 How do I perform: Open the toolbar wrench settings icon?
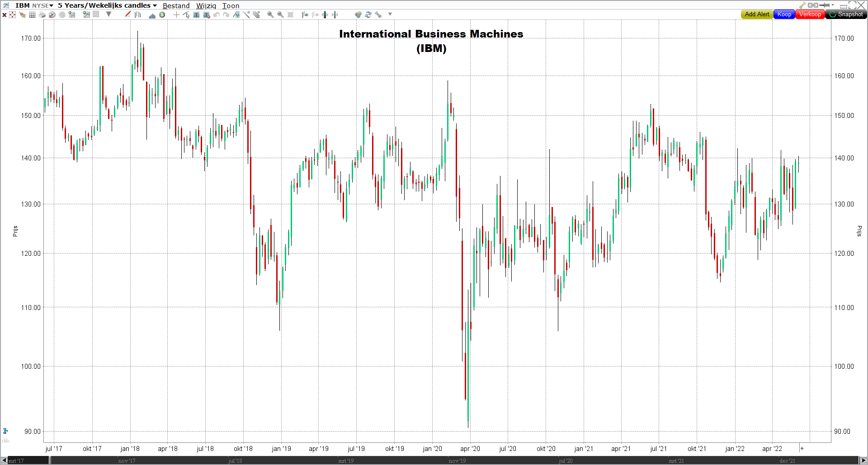click(378, 15)
